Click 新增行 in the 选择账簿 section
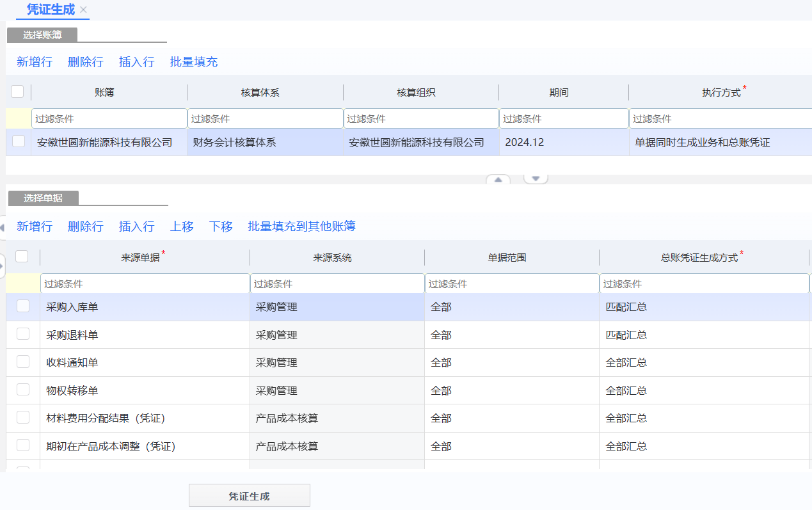 35,62
